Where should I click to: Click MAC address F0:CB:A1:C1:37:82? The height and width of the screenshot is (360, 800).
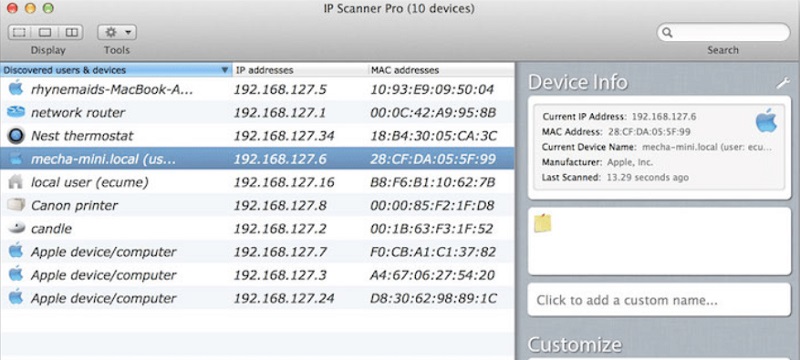[x=433, y=252]
